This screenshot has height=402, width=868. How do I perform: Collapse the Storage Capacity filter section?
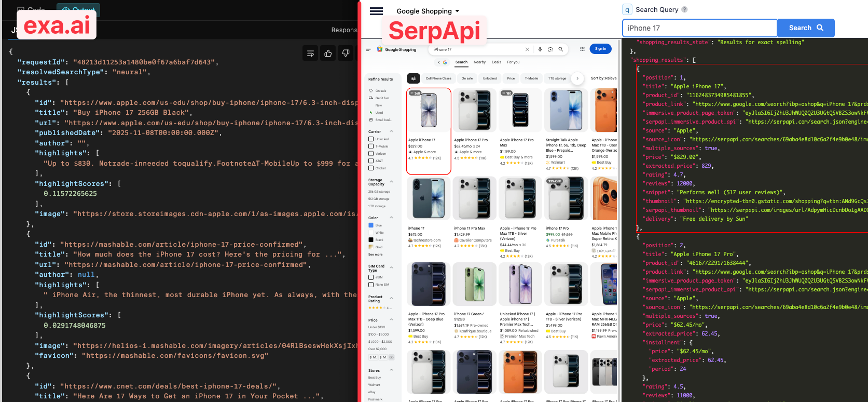pos(391,182)
